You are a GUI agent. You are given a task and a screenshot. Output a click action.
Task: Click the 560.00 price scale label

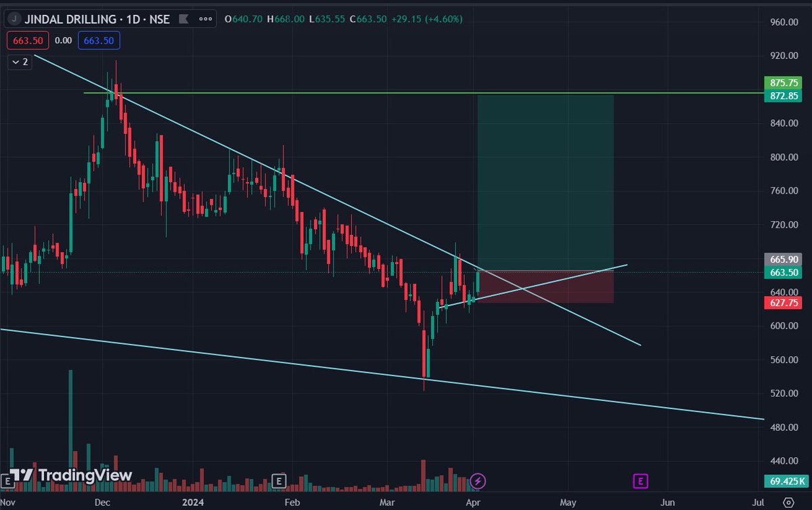[785, 360]
